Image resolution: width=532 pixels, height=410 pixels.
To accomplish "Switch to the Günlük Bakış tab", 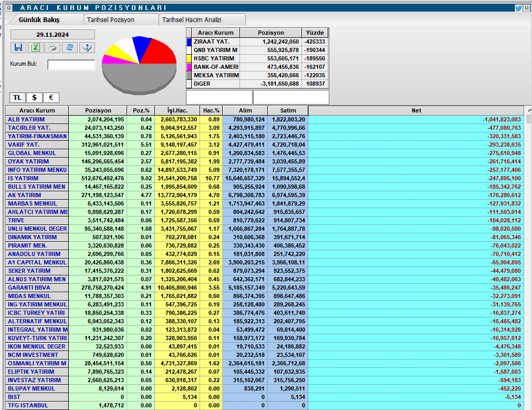I will [39, 19].
